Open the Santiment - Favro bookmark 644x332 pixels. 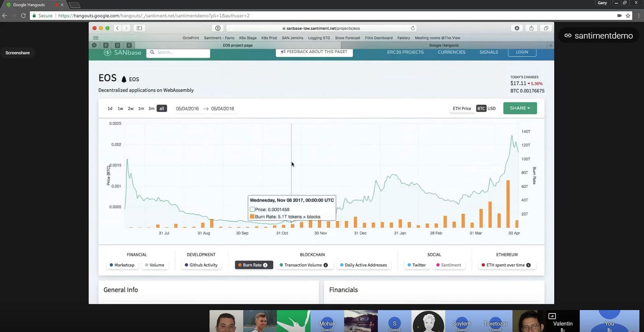point(219,38)
